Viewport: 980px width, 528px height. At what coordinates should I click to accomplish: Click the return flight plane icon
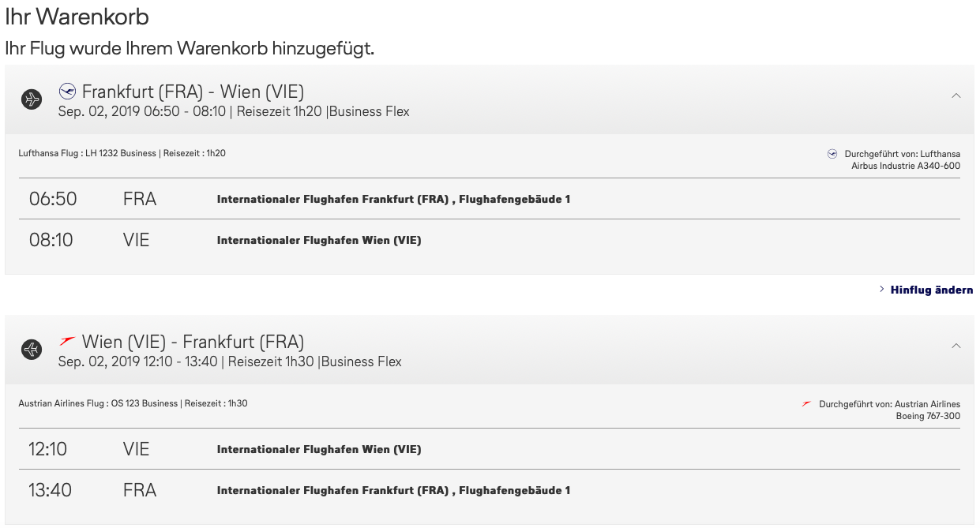32,350
